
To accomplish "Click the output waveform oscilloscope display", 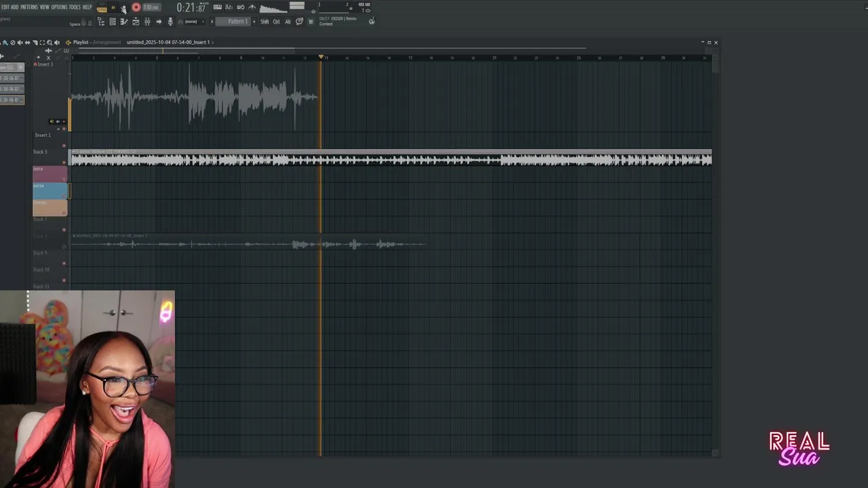I will click(273, 8).
